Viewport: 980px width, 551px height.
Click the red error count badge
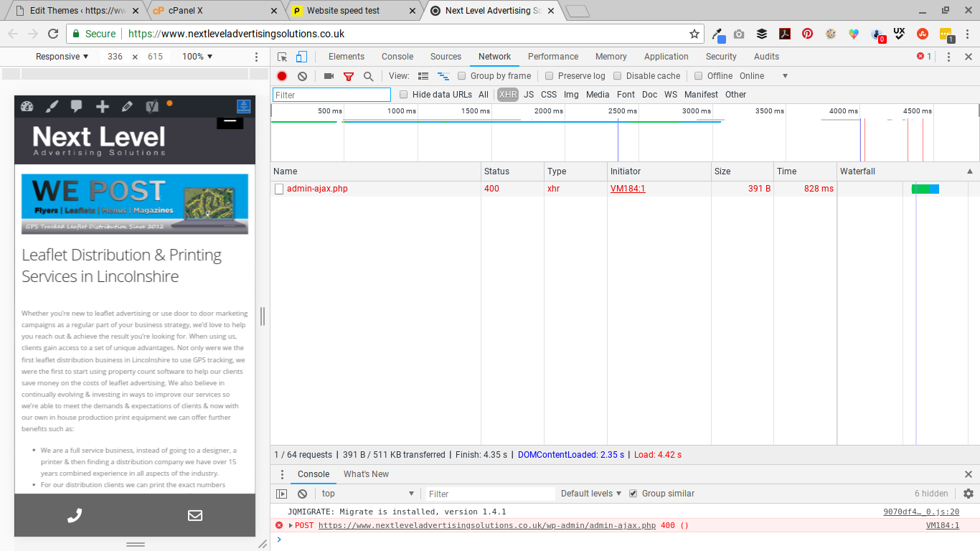tap(924, 57)
